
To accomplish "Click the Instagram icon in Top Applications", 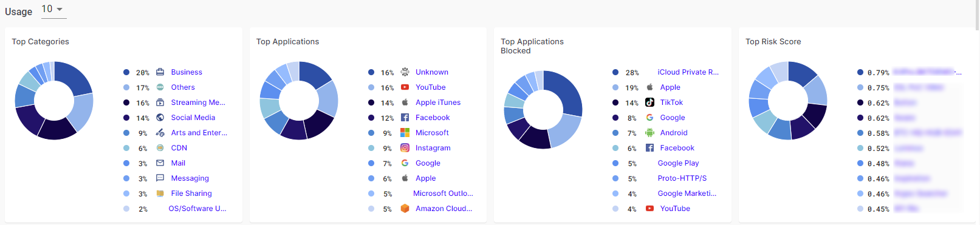I will 405,147.
